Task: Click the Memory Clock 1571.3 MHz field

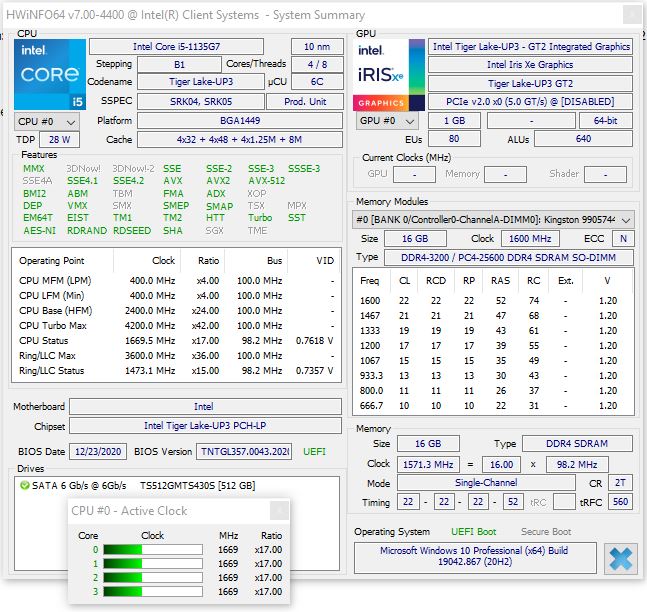Action: point(428,465)
